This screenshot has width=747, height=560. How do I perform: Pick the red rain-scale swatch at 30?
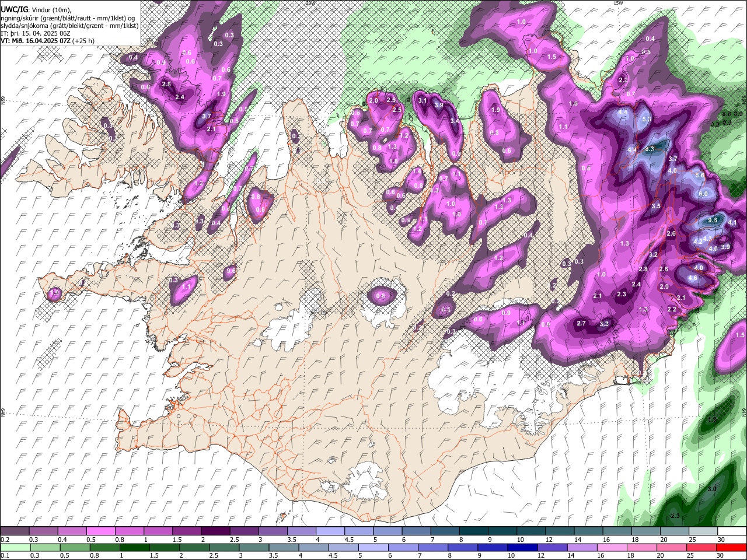click(x=732, y=547)
